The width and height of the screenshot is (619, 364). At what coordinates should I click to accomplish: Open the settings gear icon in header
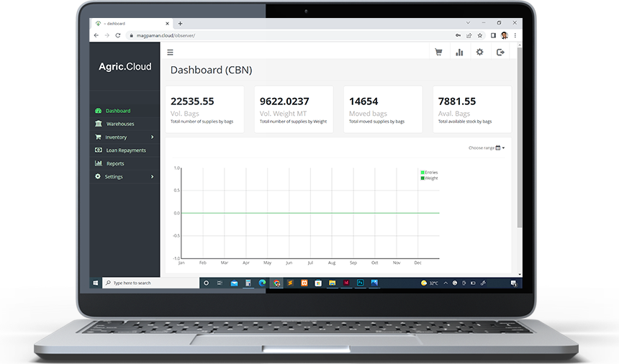click(x=479, y=53)
